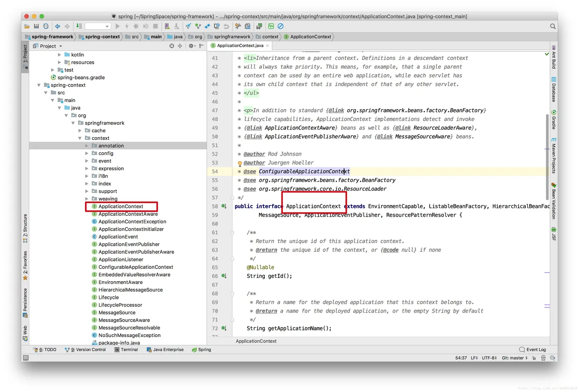Select the ApplicationContext.java editor tab
The image size is (579, 392).
click(x=240, y=45)
